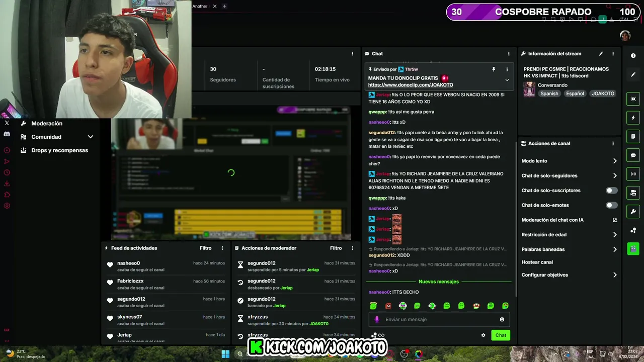Click the broadcast signal icon in right toolbar
Viewport: 644px width, 362px height.
click(x=633, y=174)
